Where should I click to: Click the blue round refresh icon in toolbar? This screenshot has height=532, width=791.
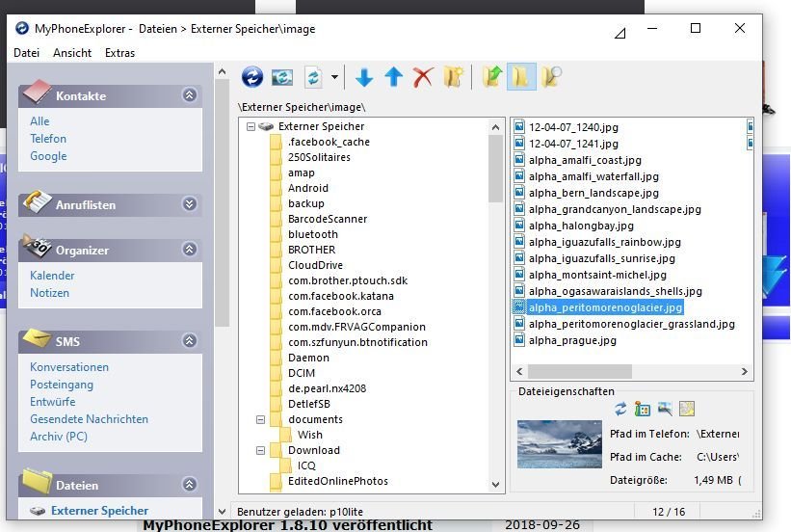pos(252,77)
